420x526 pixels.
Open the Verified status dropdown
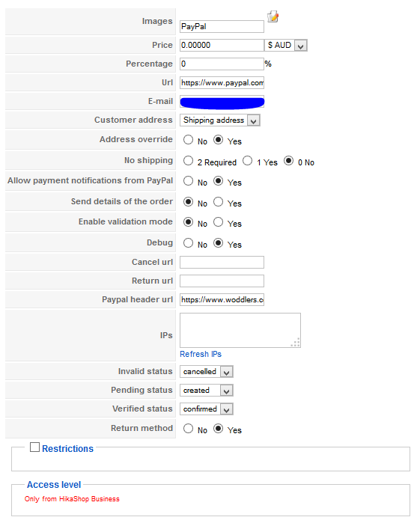(207, 409)
